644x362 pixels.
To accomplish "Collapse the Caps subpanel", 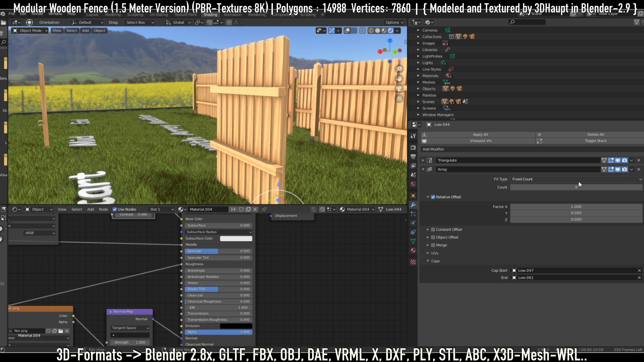I will (428, 261).
